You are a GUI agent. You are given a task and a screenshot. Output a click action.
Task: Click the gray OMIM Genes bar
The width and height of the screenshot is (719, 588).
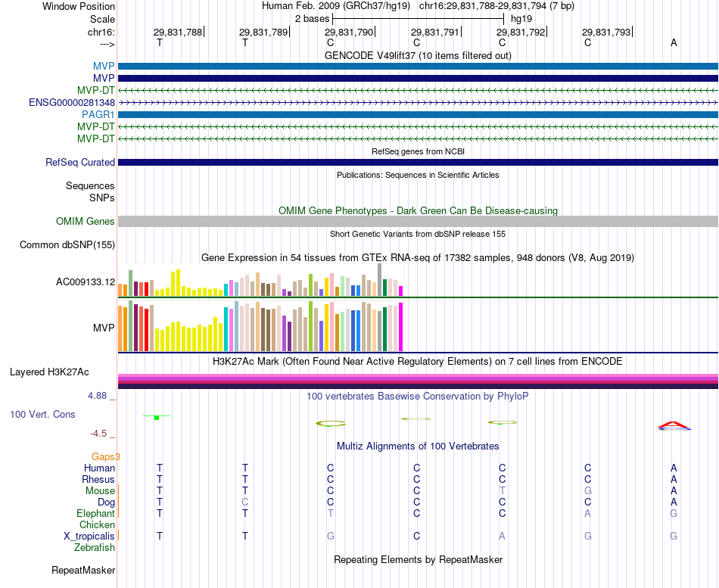coord(418,222)
